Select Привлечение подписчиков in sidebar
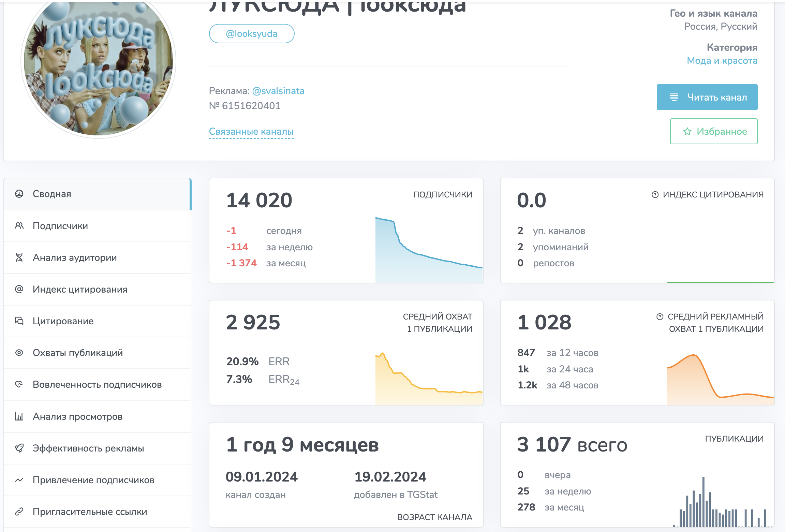Viewport: 785px width, 532px height. point(93,480)
